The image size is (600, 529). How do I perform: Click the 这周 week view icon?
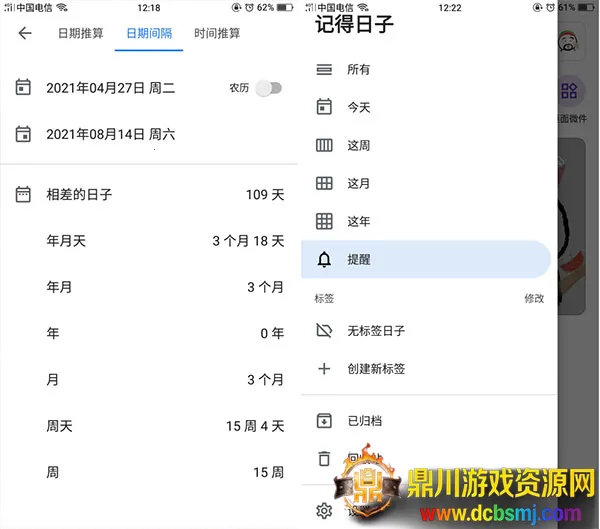pos(324,145)
